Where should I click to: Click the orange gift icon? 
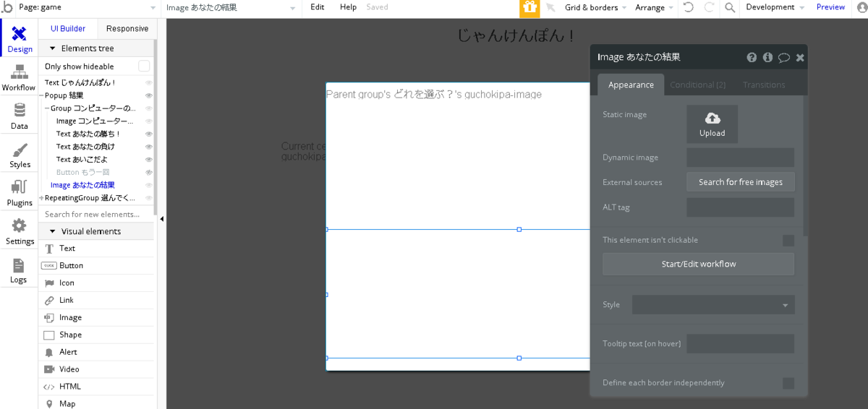(x=529, y=8)
